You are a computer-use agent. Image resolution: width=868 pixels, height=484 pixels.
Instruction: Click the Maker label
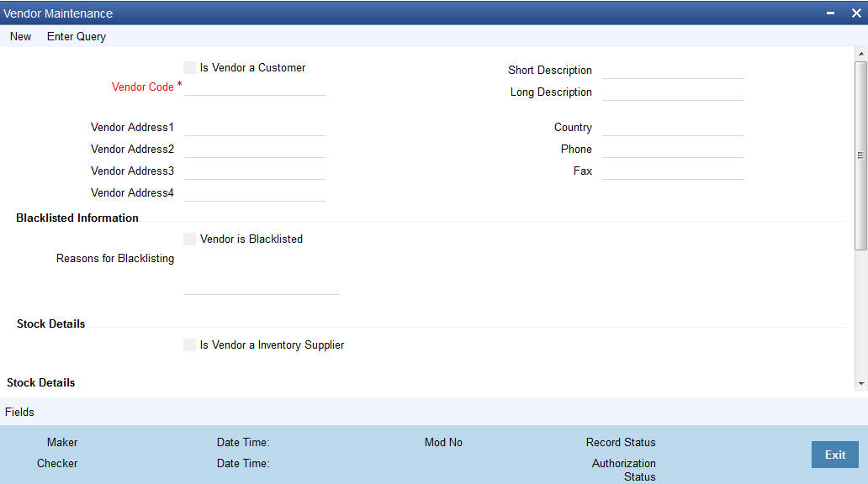tap(62, 443)
